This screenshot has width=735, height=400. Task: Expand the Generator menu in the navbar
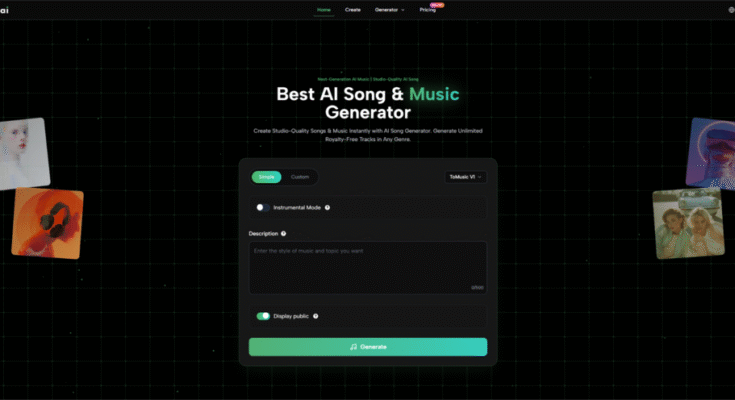coord(390,10)
